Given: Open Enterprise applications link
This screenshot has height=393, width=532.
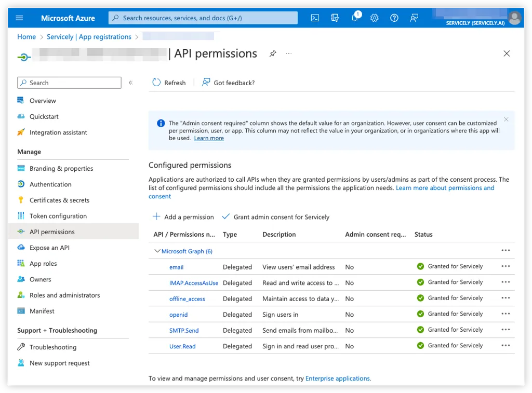Looking at the screenshot, I should click(x=338, y=378).
